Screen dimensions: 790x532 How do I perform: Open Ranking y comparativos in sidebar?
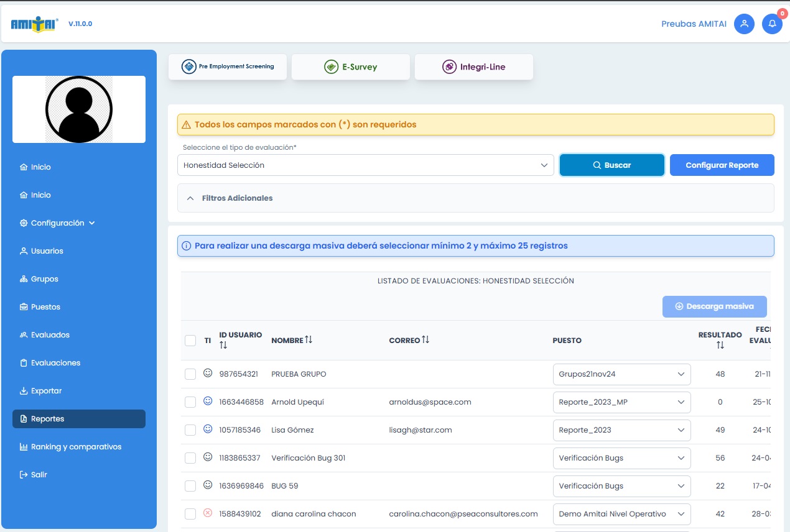click(76, 447)
